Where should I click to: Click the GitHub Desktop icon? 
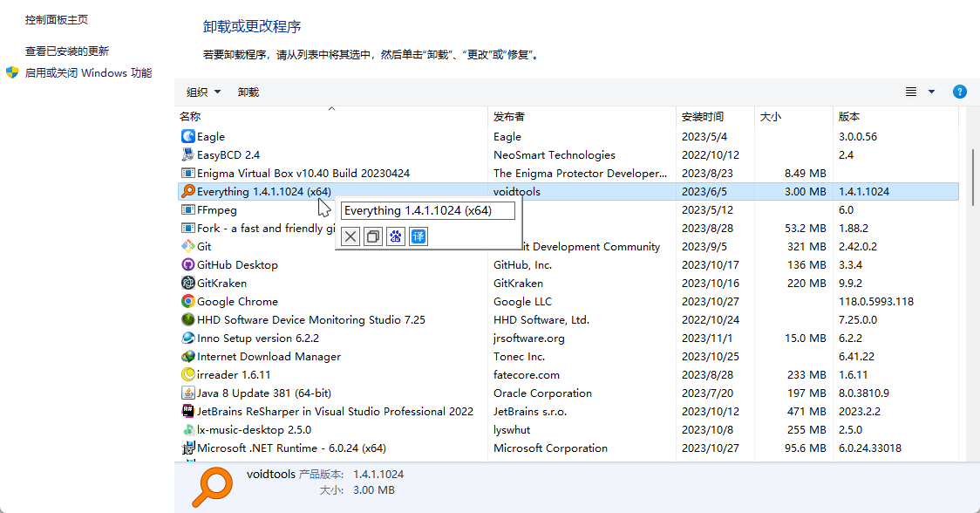tap(187, 264)
